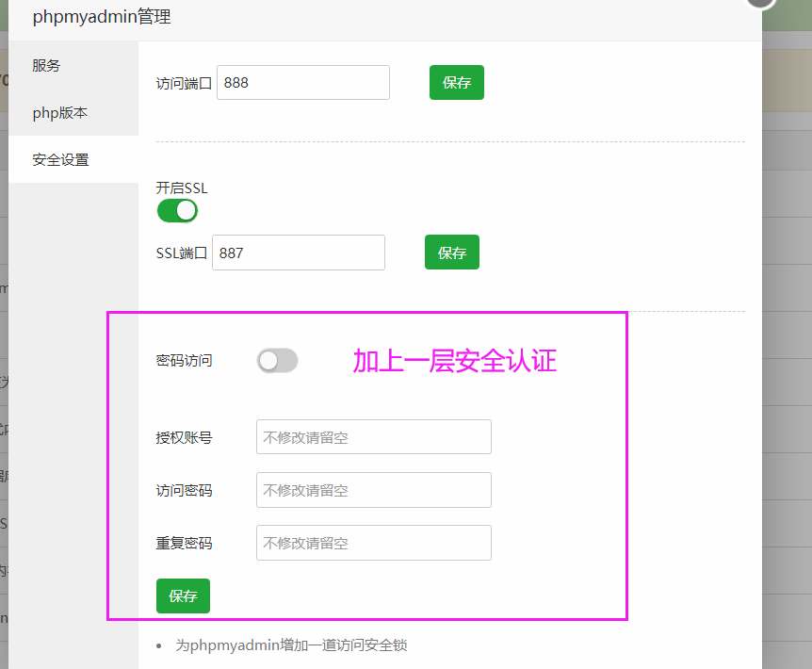Click the SSL端口 input field
The image size is (812, 669).
pyautogui.click(x=299, y=253)
